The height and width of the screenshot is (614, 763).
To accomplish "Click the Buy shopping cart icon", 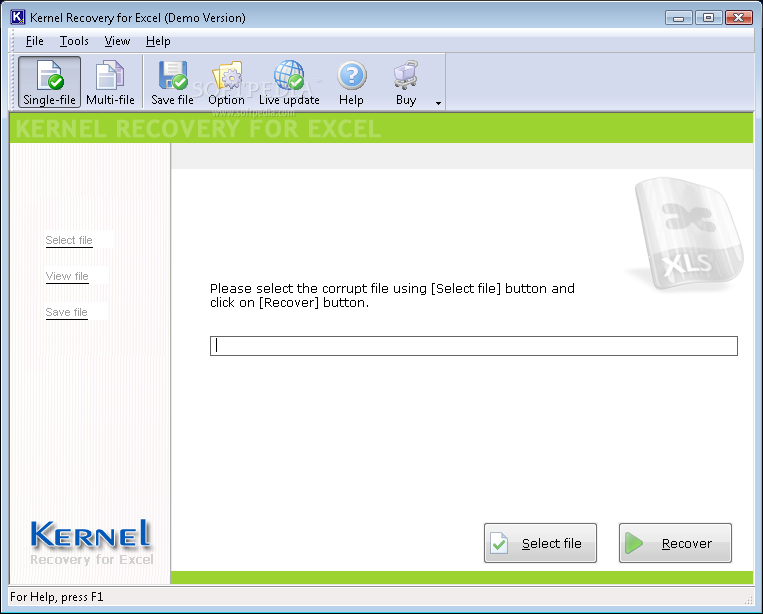I will pos(406,82).
